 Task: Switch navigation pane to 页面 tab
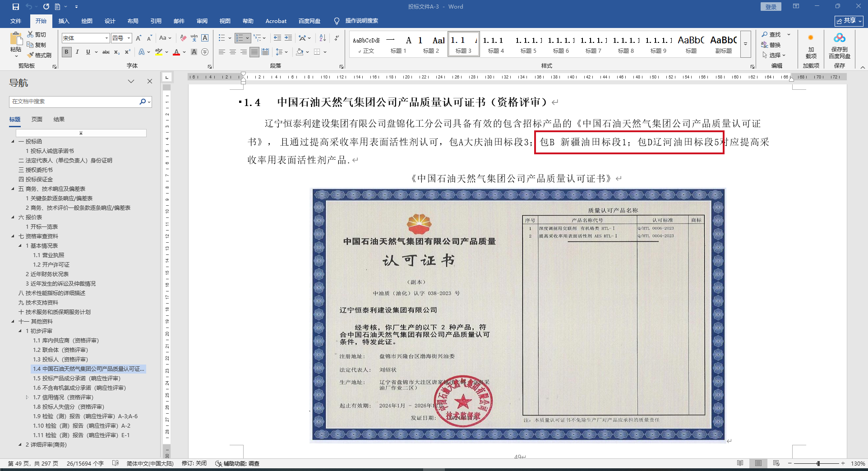[37, 120]
